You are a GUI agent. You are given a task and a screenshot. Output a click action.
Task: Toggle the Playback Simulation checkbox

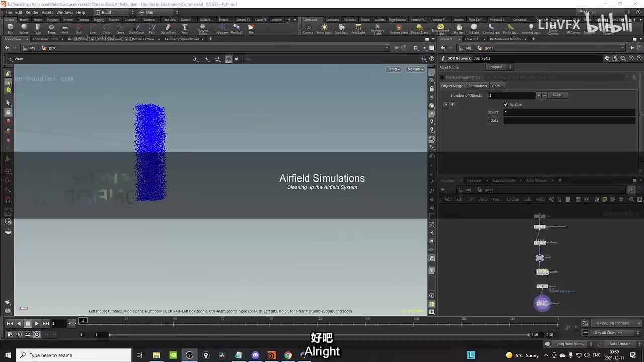[x=443, y=77]
